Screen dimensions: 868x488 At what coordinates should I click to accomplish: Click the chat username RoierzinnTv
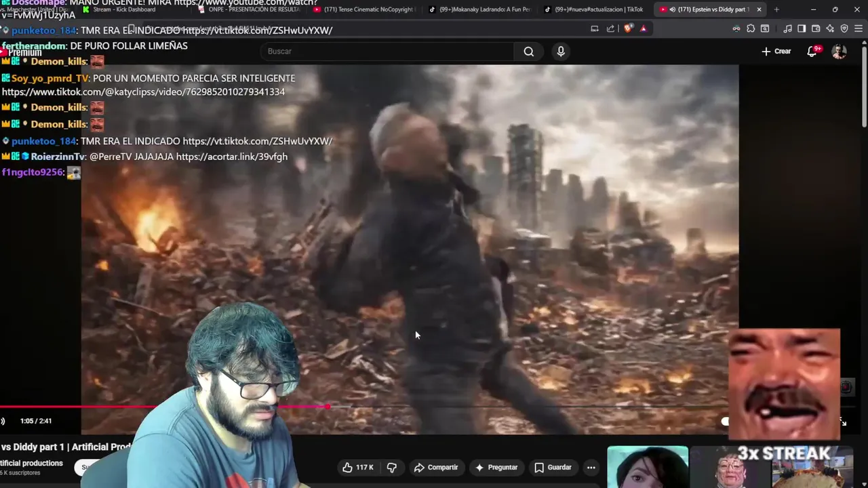coord(58,157)
